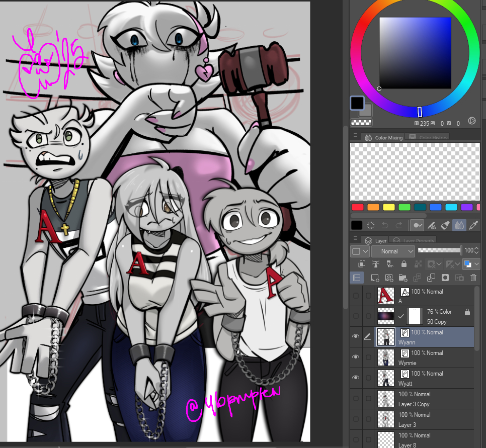The width and height of the screenshot is (486, 448).
Task: Click the Set as Reference Layer lighthouse icon
Action: pyautogui.click(x=375, y=264)
